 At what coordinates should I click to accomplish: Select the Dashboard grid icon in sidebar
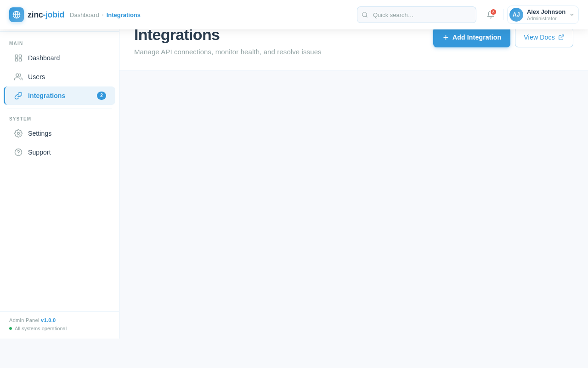coord(18,58)
